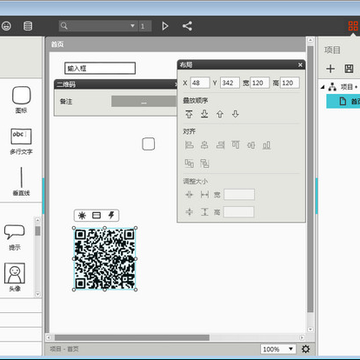Select the small rounded square widget
This screenshot has width=360, height=360.
pos(148,144)
